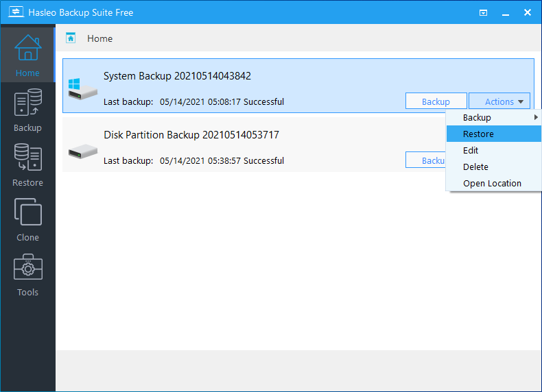Click the Disk Partition Backup drive icon
The height and width of the screenshot is (392, 542).
pos(82,148)
